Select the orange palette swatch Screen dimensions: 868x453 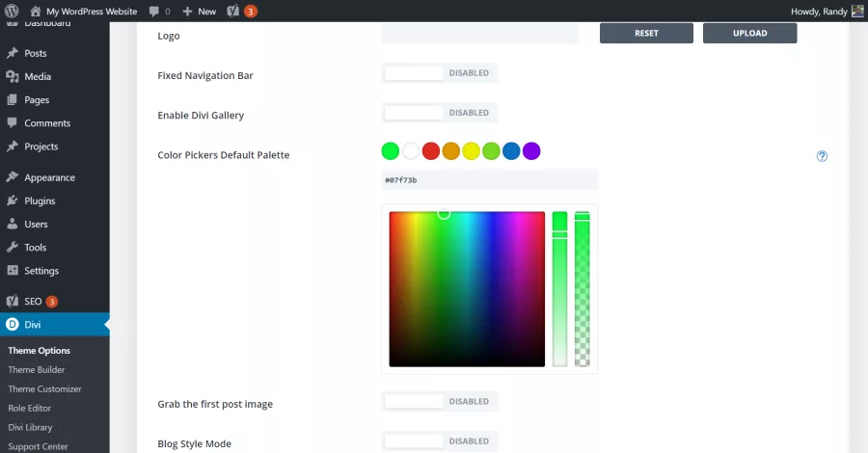point(450,151)
